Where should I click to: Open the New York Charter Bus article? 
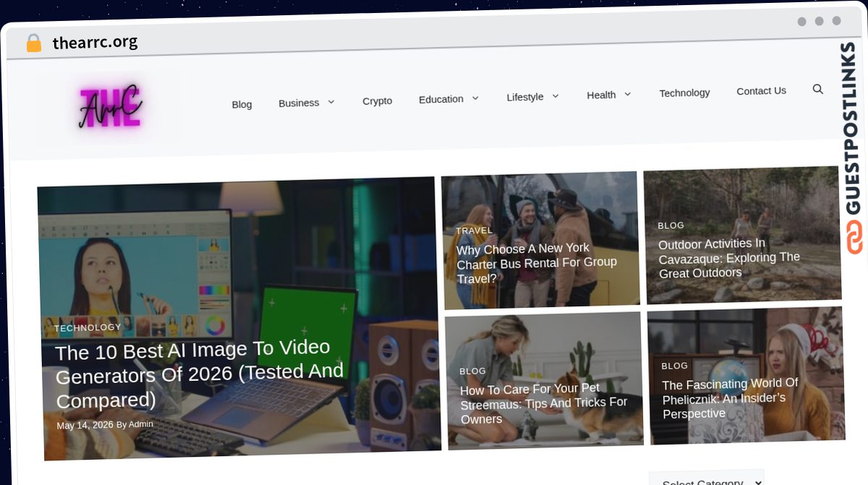tap(536, 263)
